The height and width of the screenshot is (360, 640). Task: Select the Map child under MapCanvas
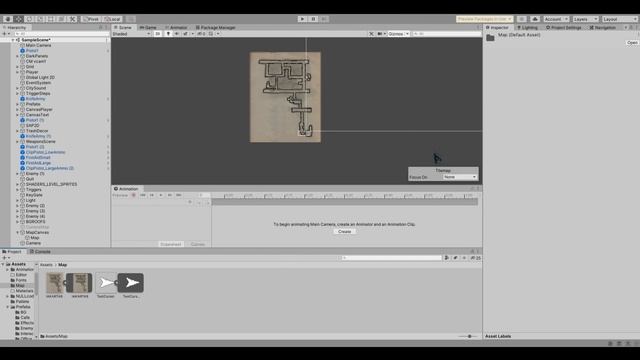[x=35, y=238]
